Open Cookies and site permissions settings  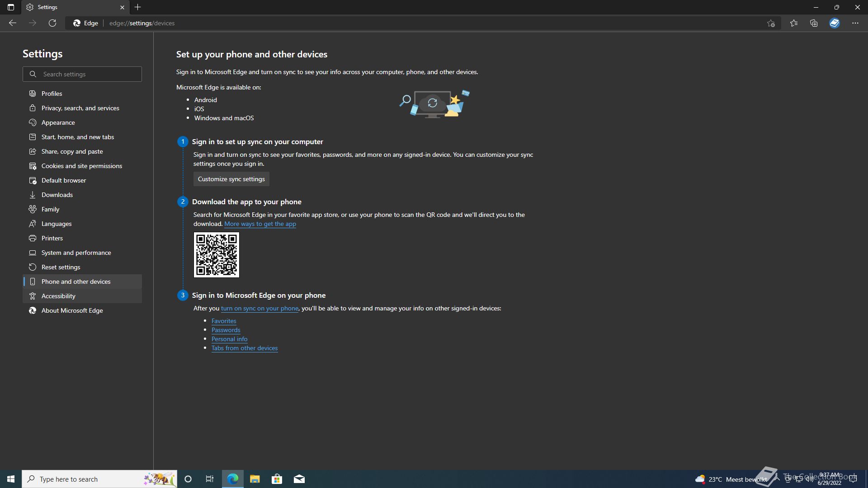coord(82,166)
